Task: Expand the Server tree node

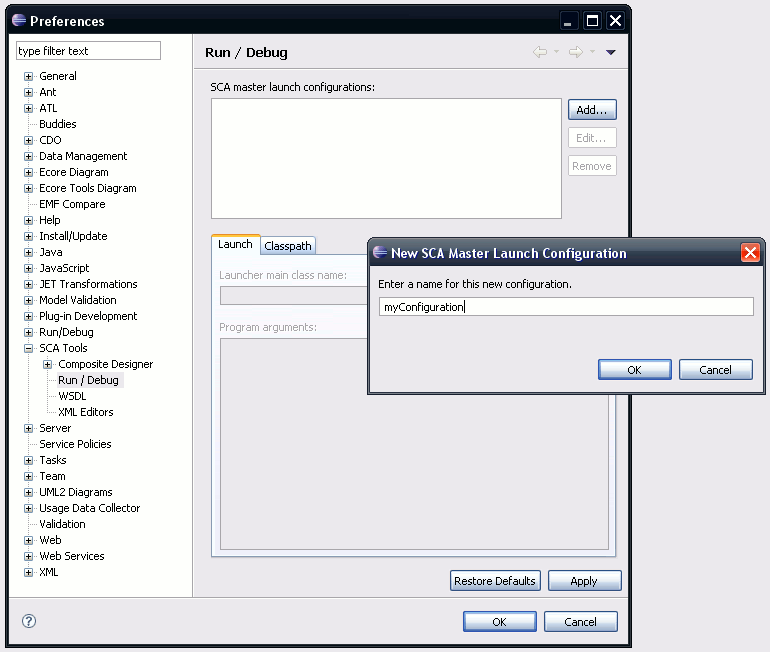Action: point(28,429)
